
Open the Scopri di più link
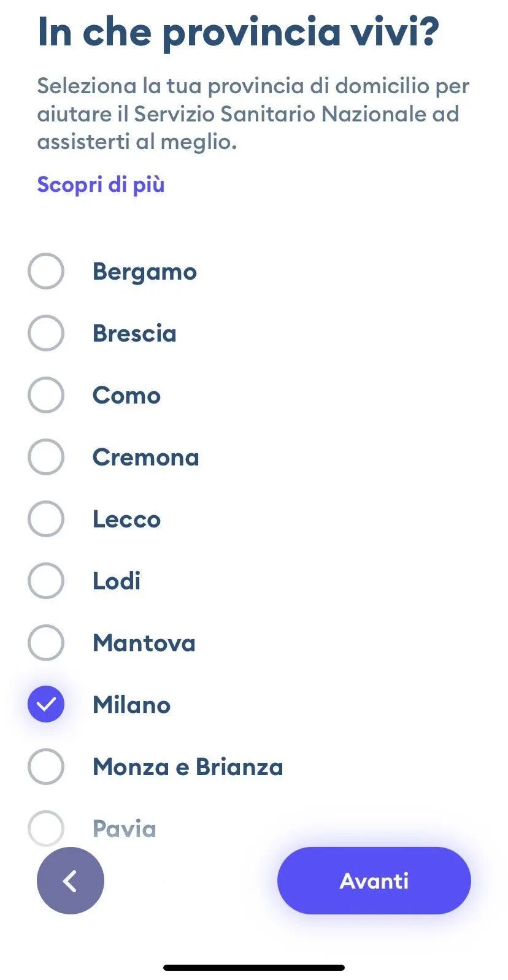tap(101, 185)
